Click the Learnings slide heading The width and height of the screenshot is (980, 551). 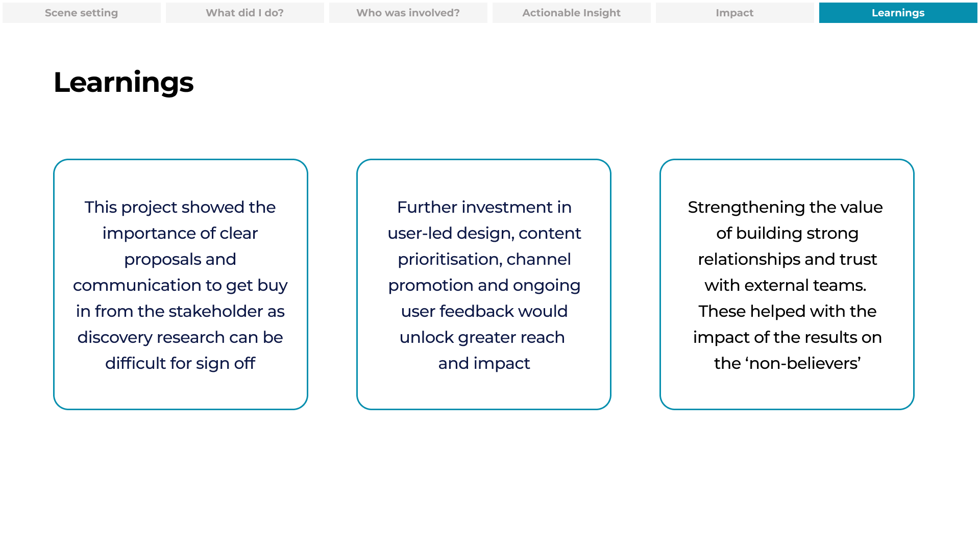124,83
